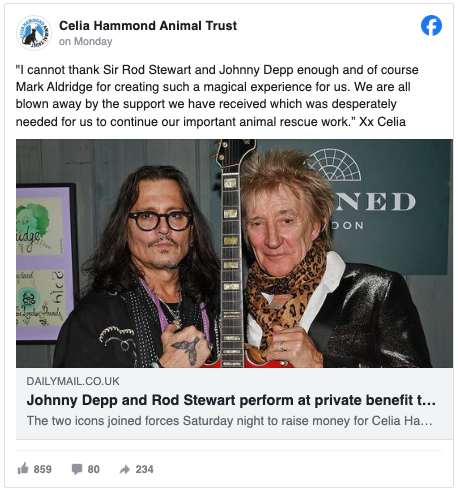Click the Celia Hammond Animal Trust profile avatar
This screenshot has width=458, height=492.
coord(34,33)
